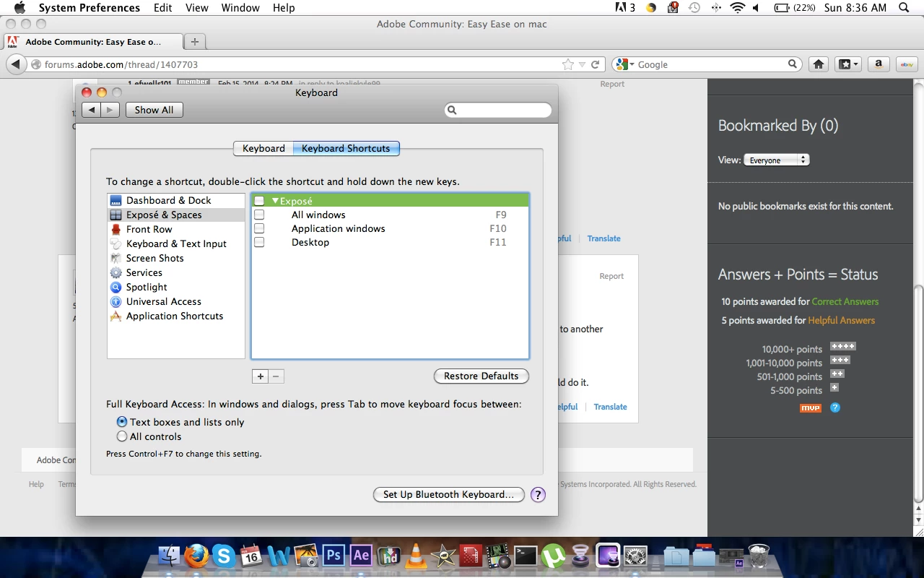924x578 pixels.
Task: Open the Help menu
Action: point(284,8)
